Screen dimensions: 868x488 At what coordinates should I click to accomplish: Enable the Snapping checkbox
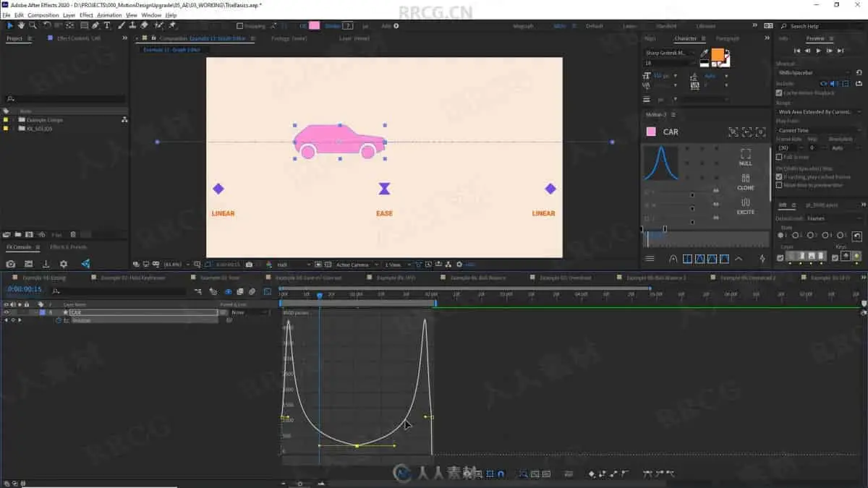click(x=239, y=26)
